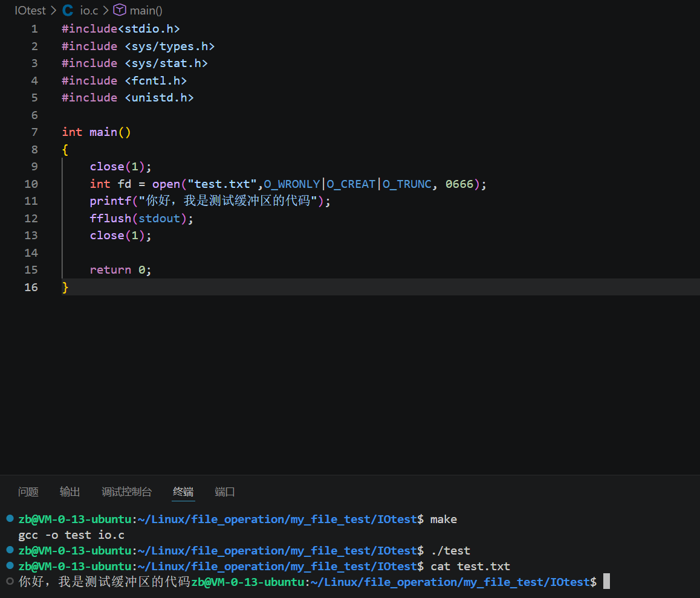The width and height of the screenshot is (700, 598).
Task: Click the blue command marker beside './test'
Action: tap(10, 550)
